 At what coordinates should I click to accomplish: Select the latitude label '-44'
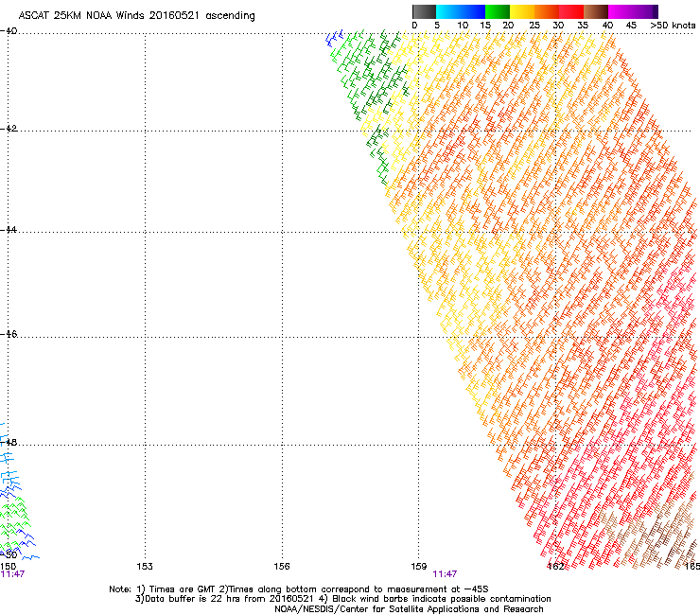click(9, 230)
